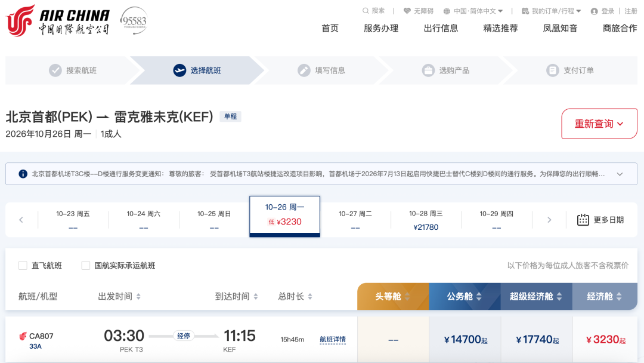The width and height of the screenshot is (644, 363).
Task: Show later dates with right arrow
Action: 549,220
